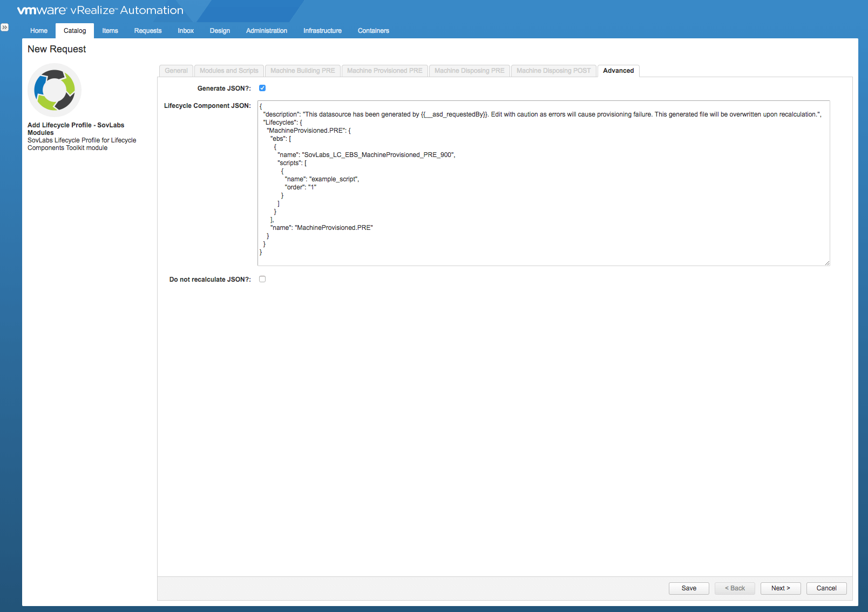
Task: Go to the Design tab
Action: click(220, 31)
